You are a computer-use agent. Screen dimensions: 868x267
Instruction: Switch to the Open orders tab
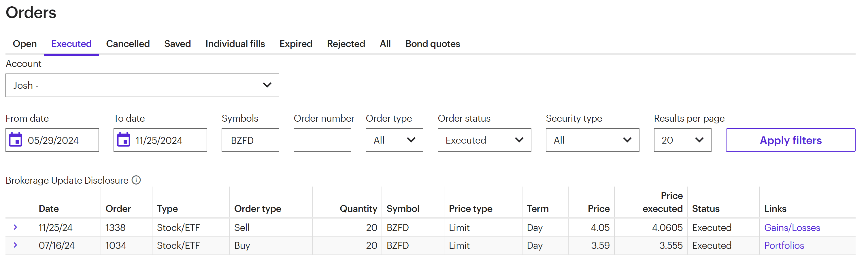pyautogui.click(x=24, y=44)
